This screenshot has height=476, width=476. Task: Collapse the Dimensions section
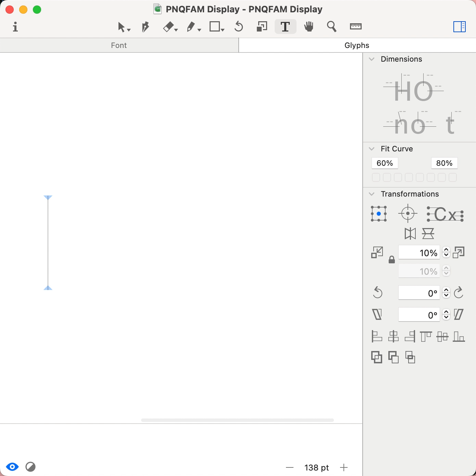tap(372, 59)
